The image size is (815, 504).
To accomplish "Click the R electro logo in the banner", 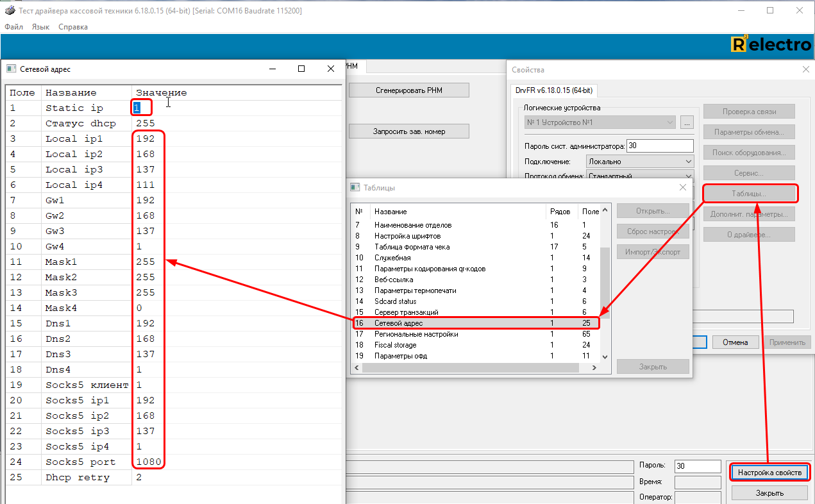I will coord(771,44).
